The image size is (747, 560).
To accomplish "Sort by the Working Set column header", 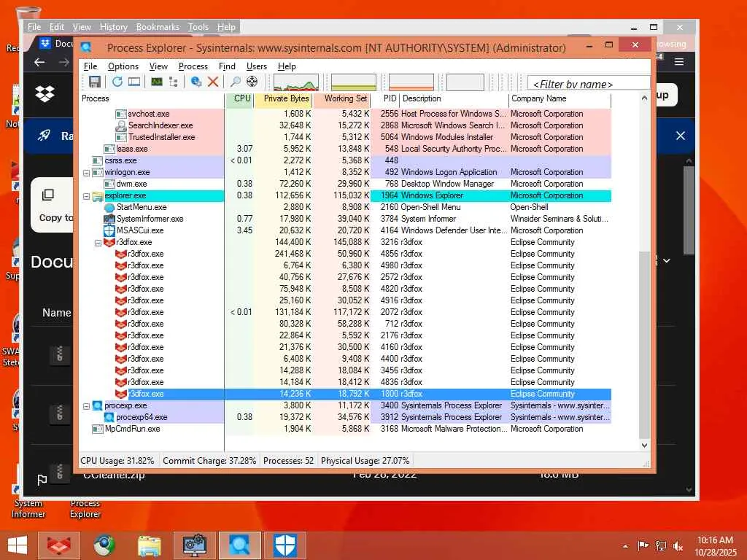I will coord(342,98).
